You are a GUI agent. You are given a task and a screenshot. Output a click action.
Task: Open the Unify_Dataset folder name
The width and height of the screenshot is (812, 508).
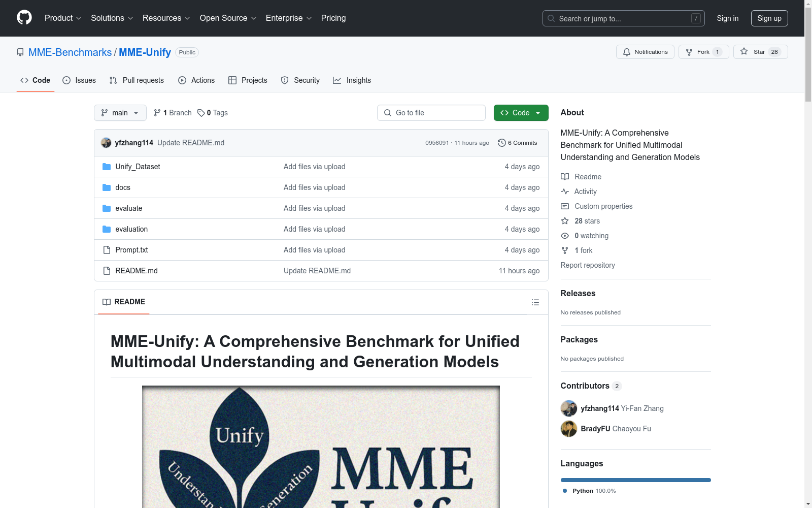pyautogui.click(x=138, y=167)
